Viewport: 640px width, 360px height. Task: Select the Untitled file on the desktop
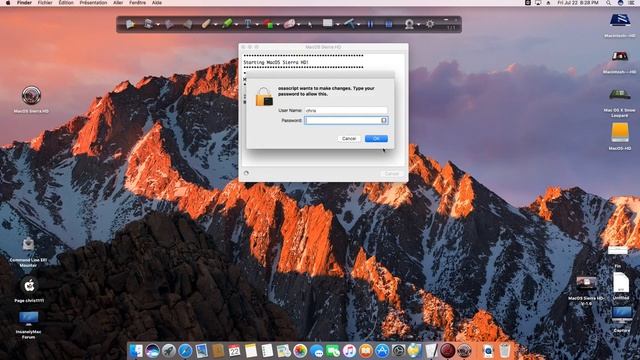621,282
